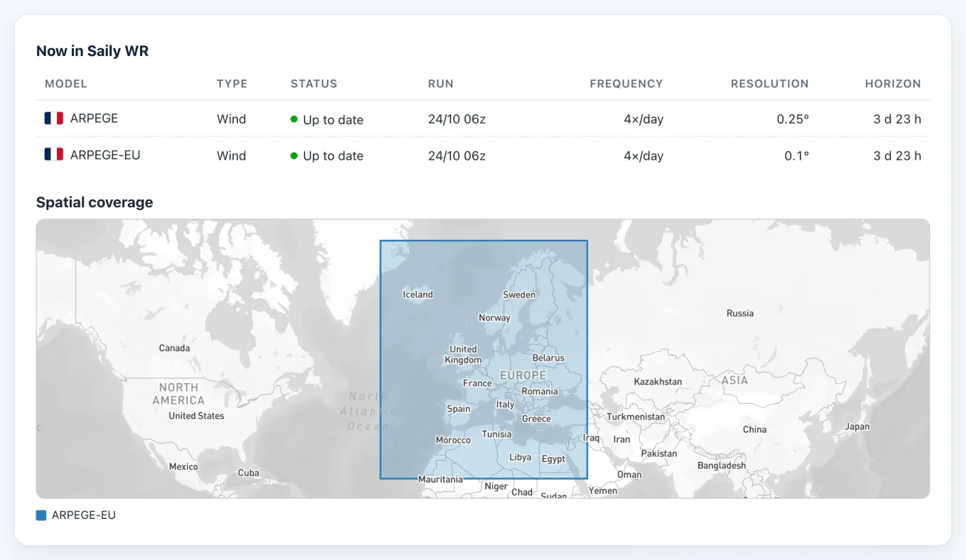Click the EUROPE continent label on map
966x560 pixels.
[x=523, y=375]
